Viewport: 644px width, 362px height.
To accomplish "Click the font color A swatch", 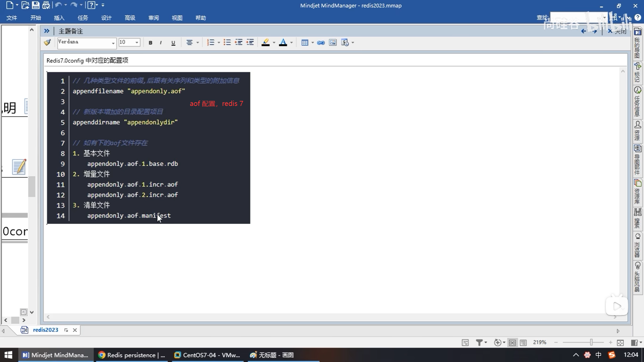I will click(x=283, y=43).
